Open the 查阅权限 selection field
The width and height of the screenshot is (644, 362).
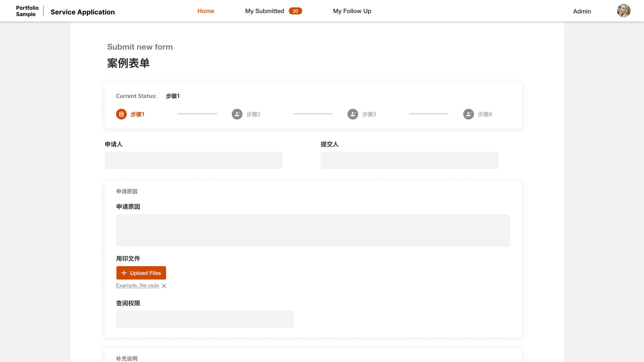point(205,319)
